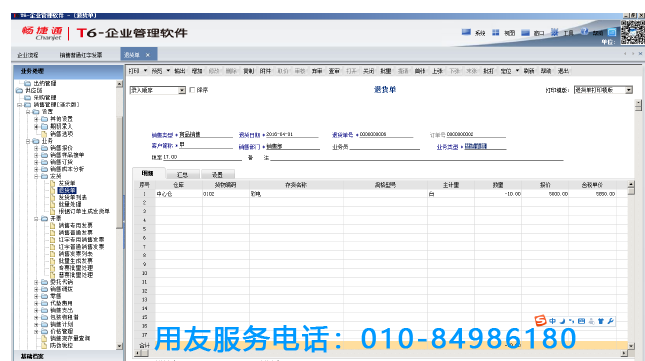Open the 录入顺序 dropdown
The width and height of the screenshot is (645, 361).
tap(182, 90)
